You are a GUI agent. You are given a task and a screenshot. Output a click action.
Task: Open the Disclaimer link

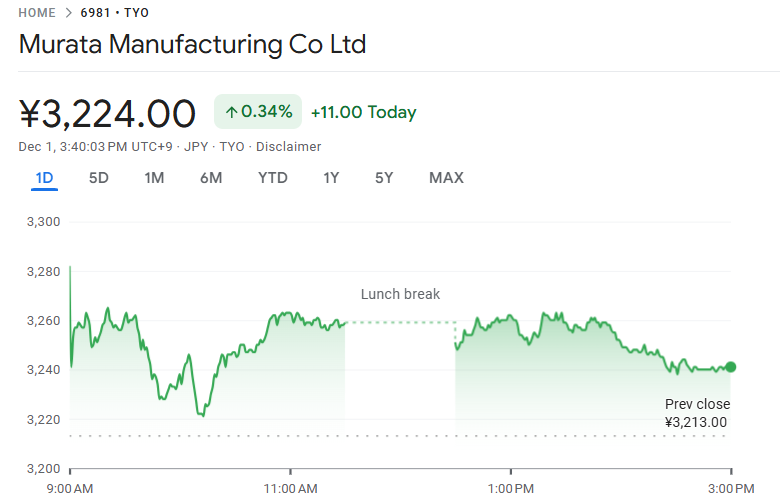tap(289, 147)
